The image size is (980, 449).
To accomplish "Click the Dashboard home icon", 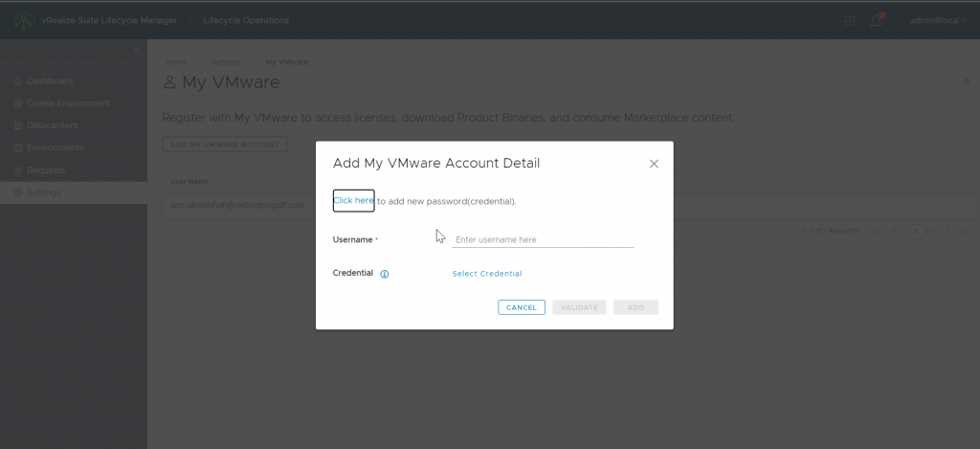I will tap(18, 80).
